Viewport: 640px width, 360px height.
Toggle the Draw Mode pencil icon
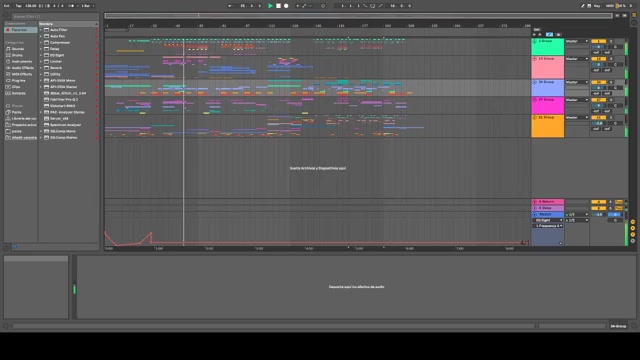tap(582, 6)
